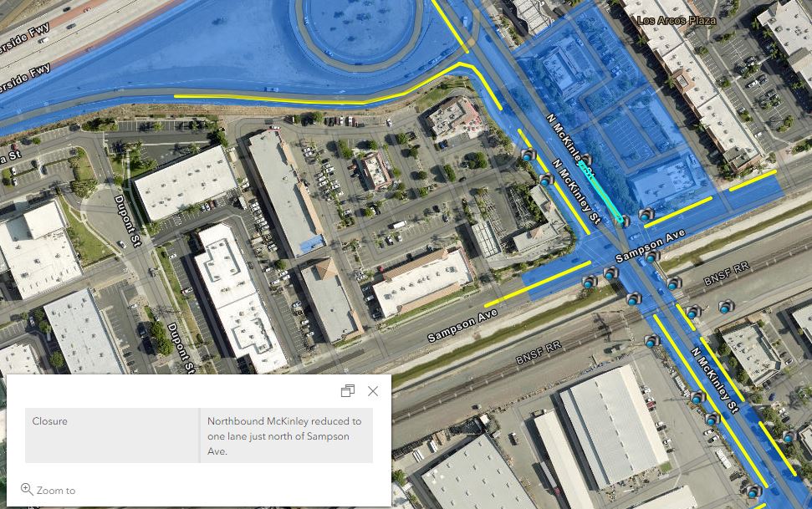
Task: Click the northwesternmost camera marker beside McKinley
Action: click(x=528, y=155)
